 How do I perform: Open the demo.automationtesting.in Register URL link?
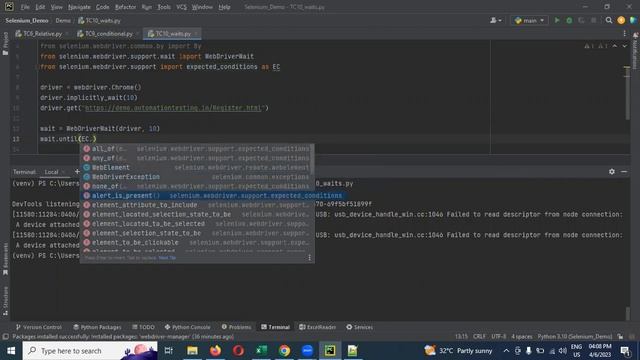(173, 108)
